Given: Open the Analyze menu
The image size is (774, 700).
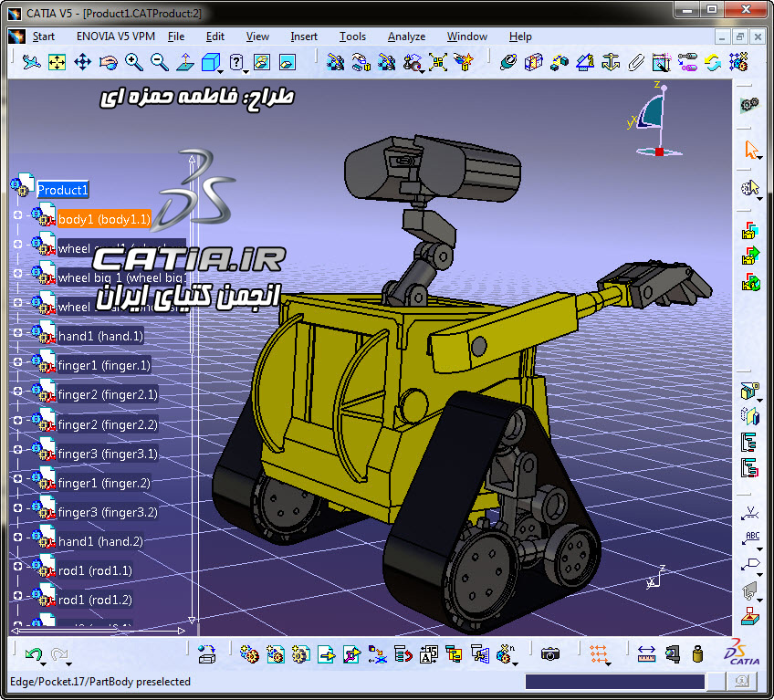Looking at the screenshot, I should [x=406, y=37].
